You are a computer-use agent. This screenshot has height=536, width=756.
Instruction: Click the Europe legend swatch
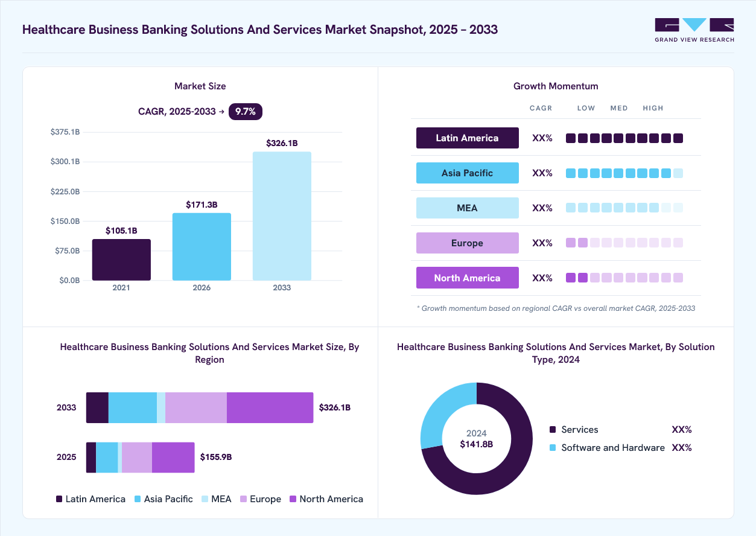click(x=244, y=499)
